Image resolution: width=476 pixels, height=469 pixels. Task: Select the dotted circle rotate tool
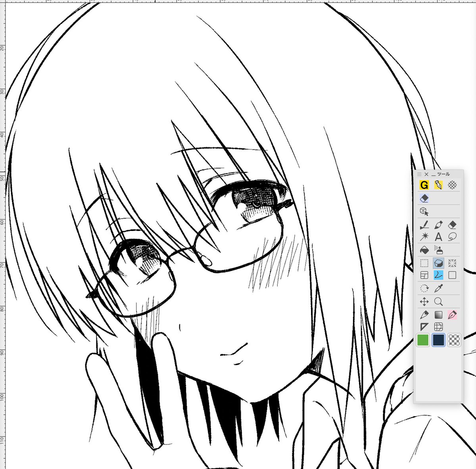point(424,288)
